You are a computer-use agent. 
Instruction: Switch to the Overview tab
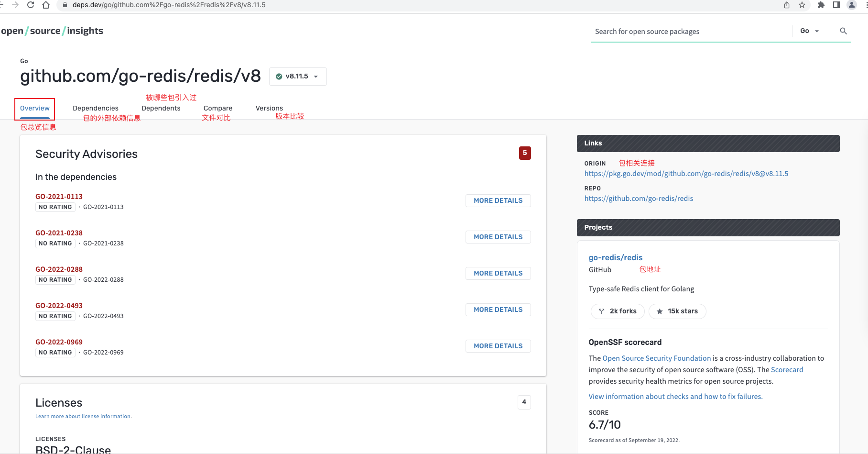pyautogui.click(x=35, y=109)
